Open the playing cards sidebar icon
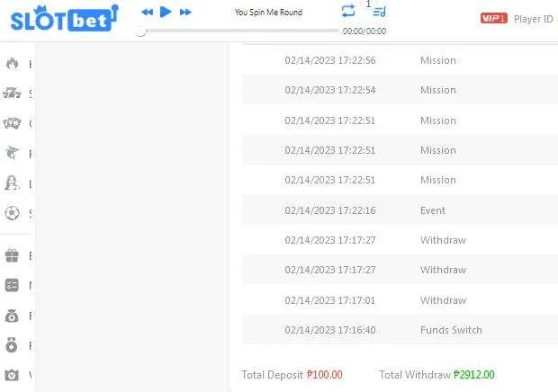 (x=12, y=123)
